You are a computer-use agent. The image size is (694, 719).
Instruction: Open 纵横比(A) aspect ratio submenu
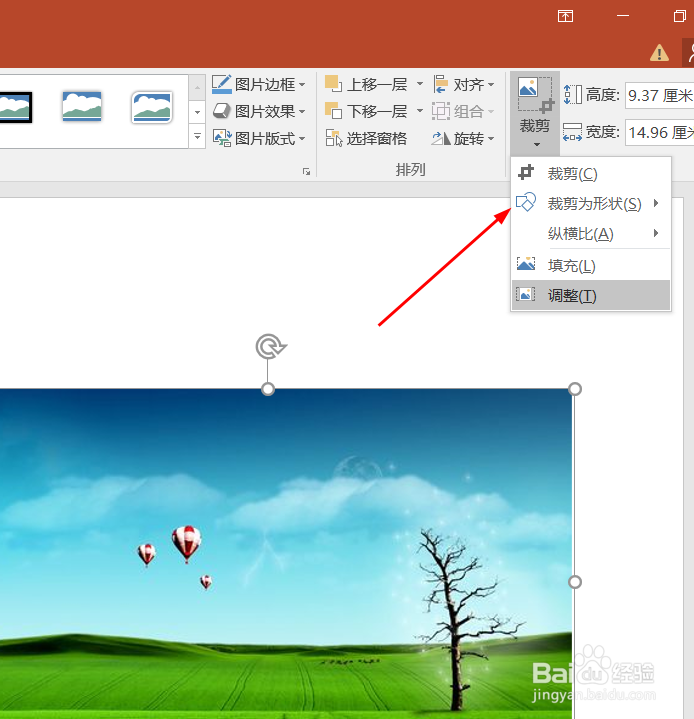[x=591, y=233]
